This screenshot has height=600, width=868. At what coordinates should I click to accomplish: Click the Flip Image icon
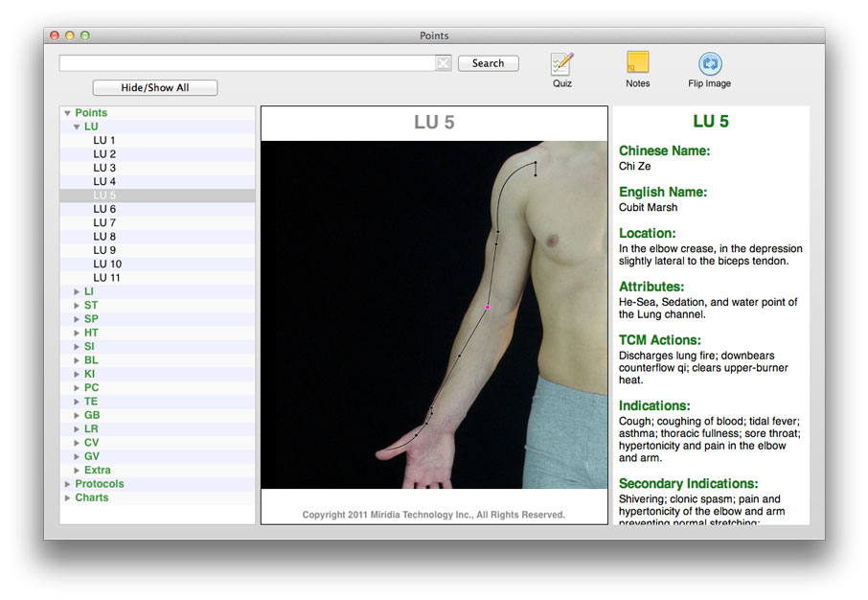(x=710, y=64)
